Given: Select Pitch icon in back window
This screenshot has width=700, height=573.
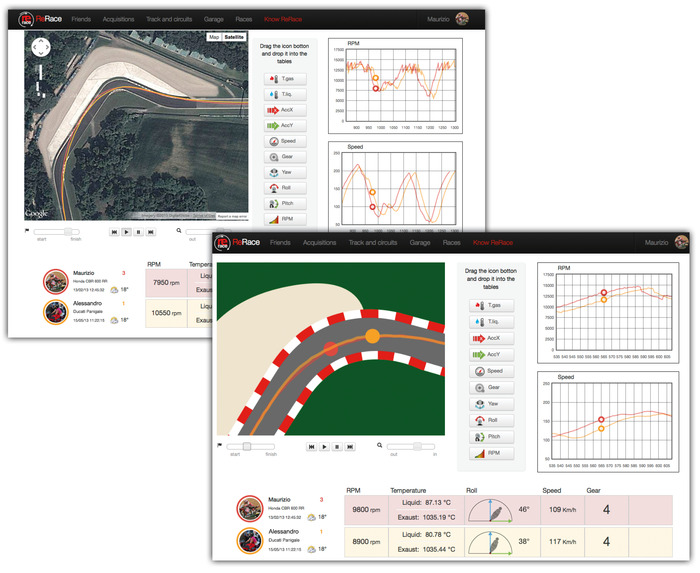Looking at the screenshot, I should [x=273, y=204].
